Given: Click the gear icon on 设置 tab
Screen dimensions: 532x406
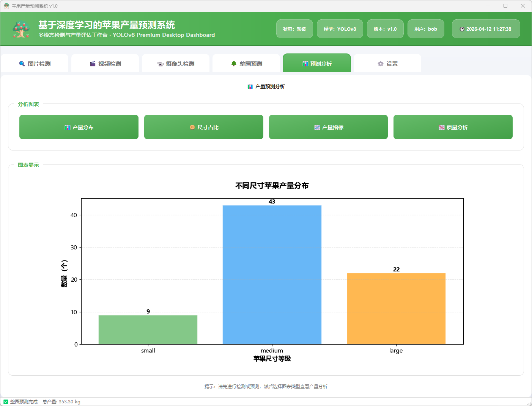Looking at the screenshot, I should [381, 64].
